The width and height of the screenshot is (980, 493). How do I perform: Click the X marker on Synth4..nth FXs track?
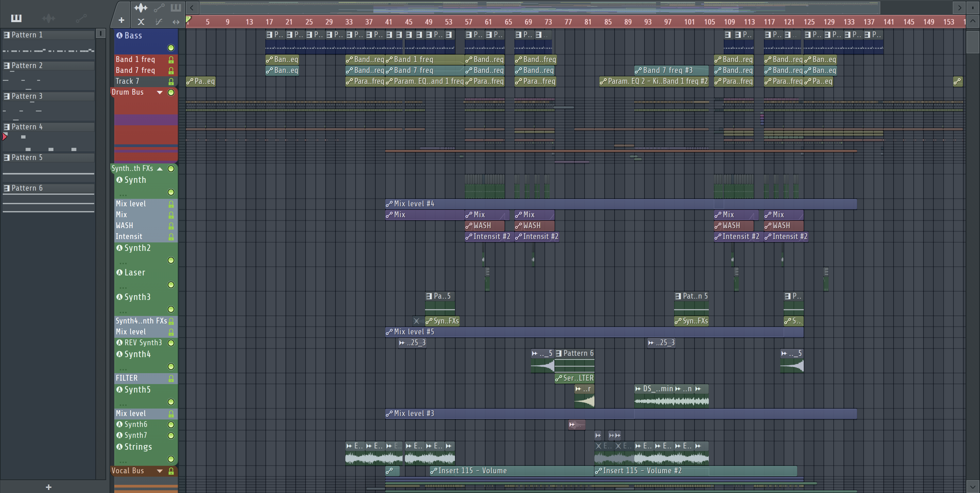click(416, 321)
